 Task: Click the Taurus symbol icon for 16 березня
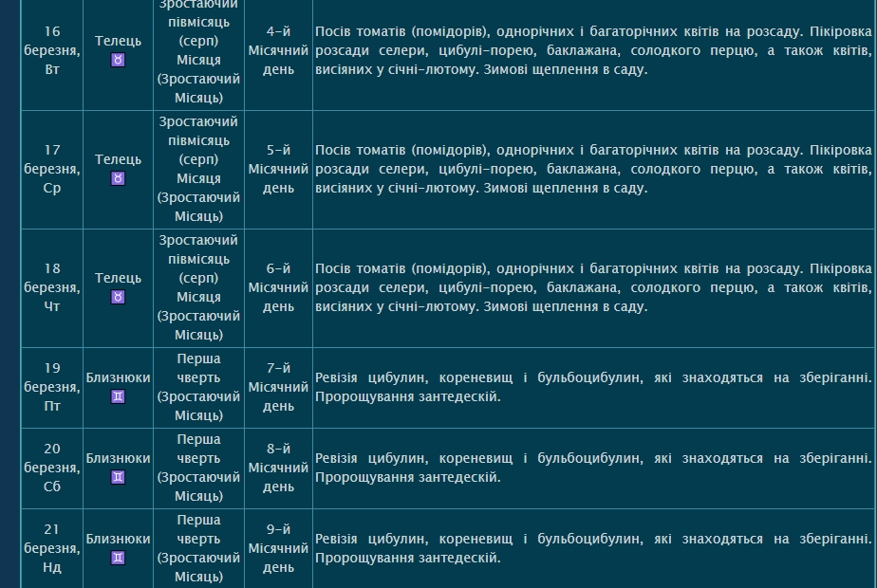(x=118, y=60)
